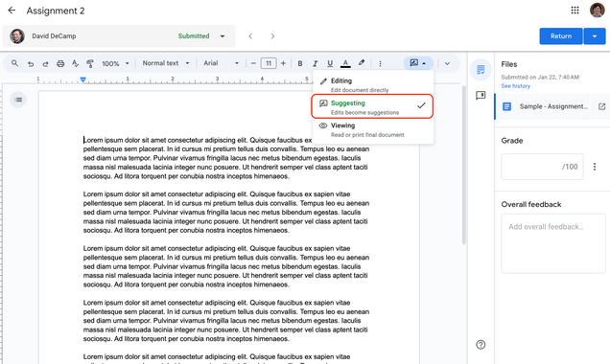Open Sample - Assignment in new window

(x=601, y=106)
